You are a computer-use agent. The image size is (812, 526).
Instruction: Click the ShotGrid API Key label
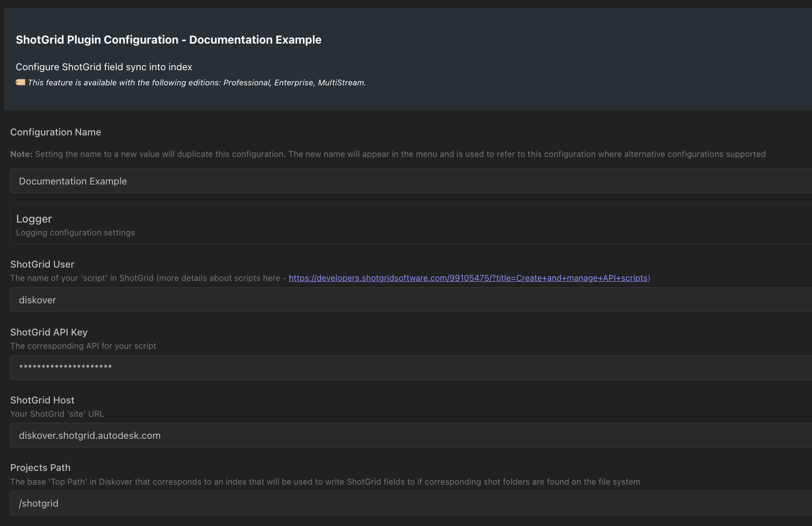pos(49,332)
